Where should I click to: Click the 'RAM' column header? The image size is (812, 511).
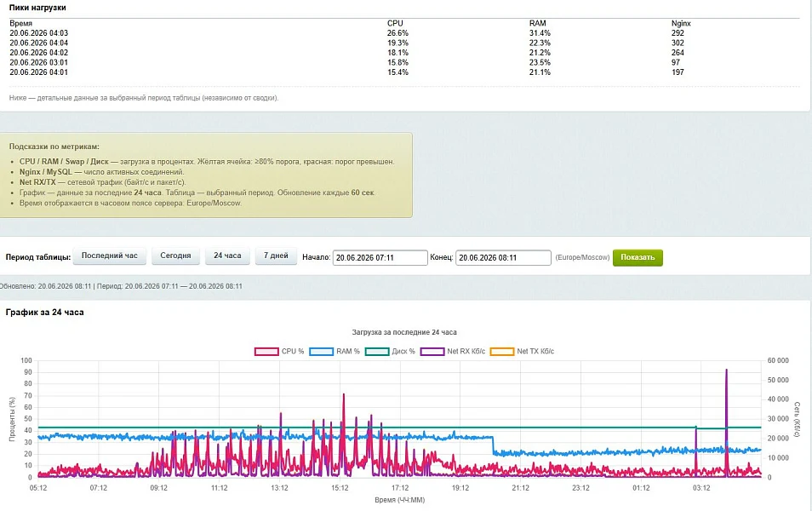pos(538,23)
